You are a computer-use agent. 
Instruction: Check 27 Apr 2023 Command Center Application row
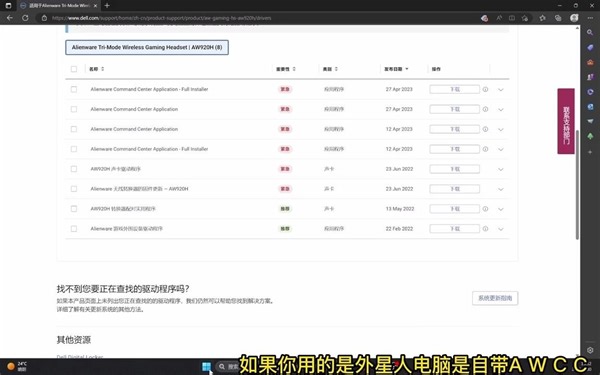coord(74,109)
